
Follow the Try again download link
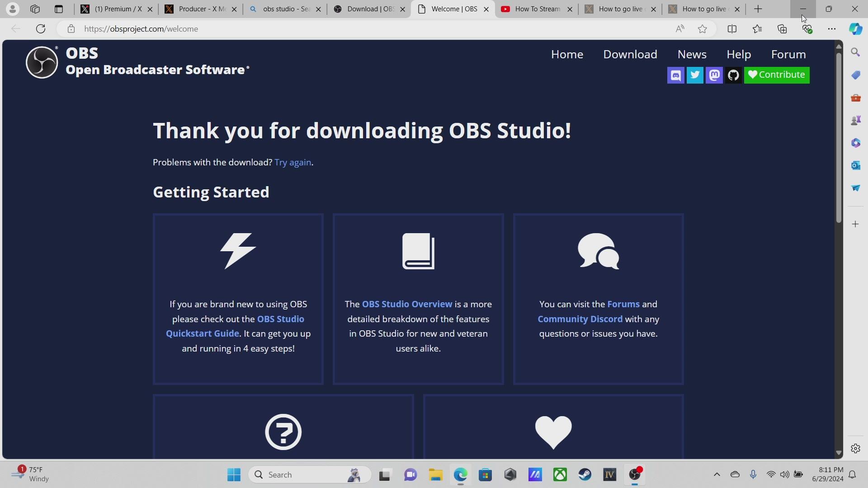292,163
